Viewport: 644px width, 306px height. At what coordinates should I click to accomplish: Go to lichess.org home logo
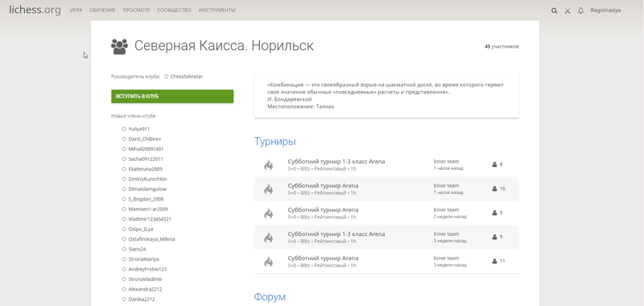click(x=35, y=10)
